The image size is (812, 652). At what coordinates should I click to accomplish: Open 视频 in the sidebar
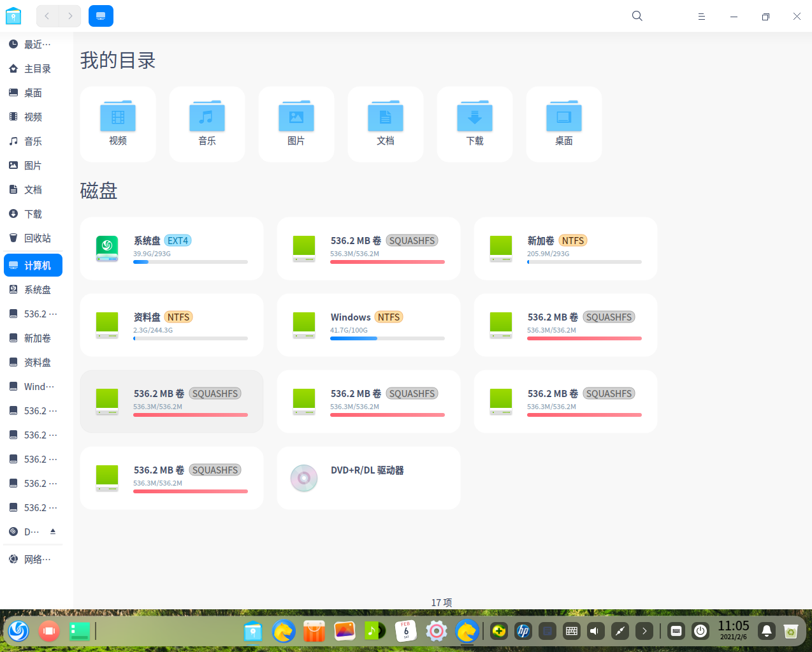(33, 117)
